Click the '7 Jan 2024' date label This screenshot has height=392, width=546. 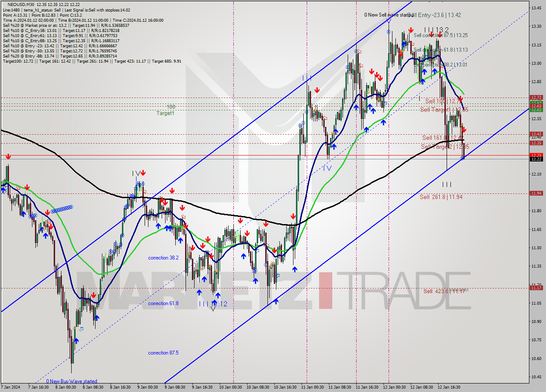10,387
